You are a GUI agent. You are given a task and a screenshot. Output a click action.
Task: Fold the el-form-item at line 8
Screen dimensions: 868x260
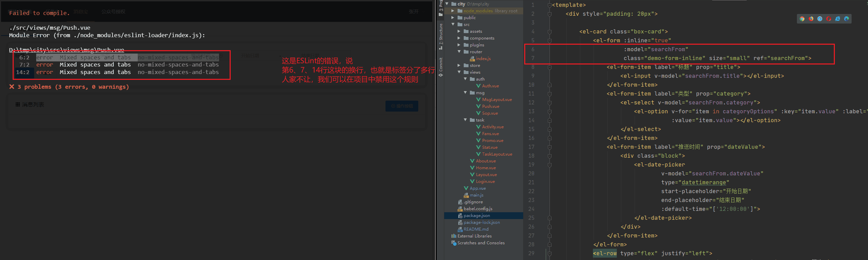pos(550,67)
